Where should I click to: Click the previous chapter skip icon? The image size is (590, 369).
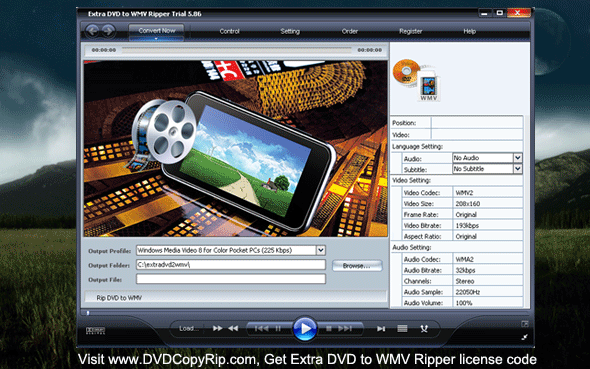click(262, 328)
